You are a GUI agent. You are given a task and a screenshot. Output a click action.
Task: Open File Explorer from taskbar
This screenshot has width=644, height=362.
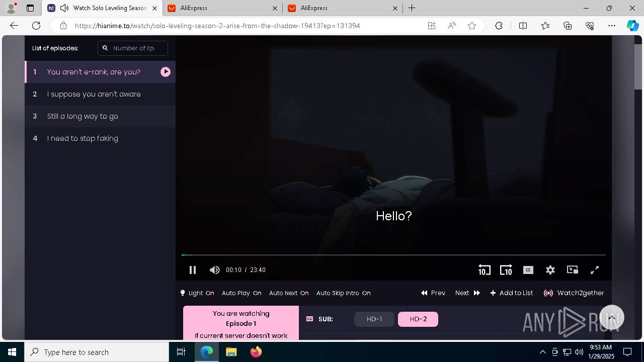[x=231, y=352]
